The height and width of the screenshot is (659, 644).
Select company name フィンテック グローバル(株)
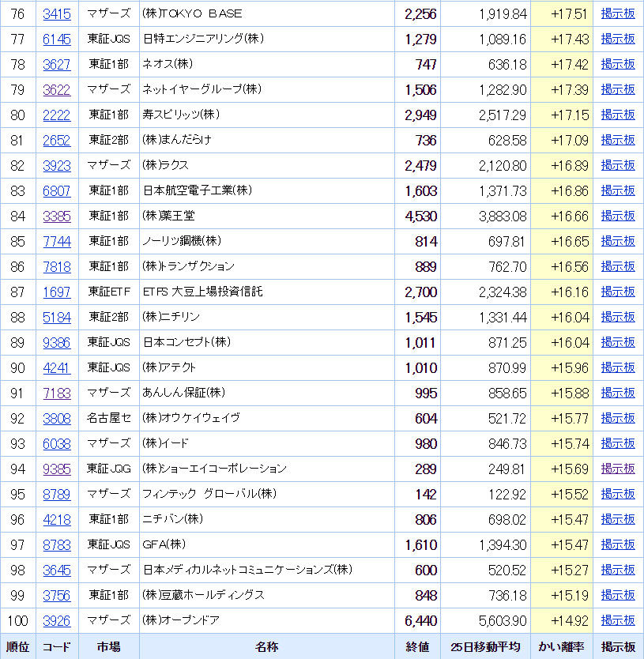pyautogui.click(x=209, y=494)
